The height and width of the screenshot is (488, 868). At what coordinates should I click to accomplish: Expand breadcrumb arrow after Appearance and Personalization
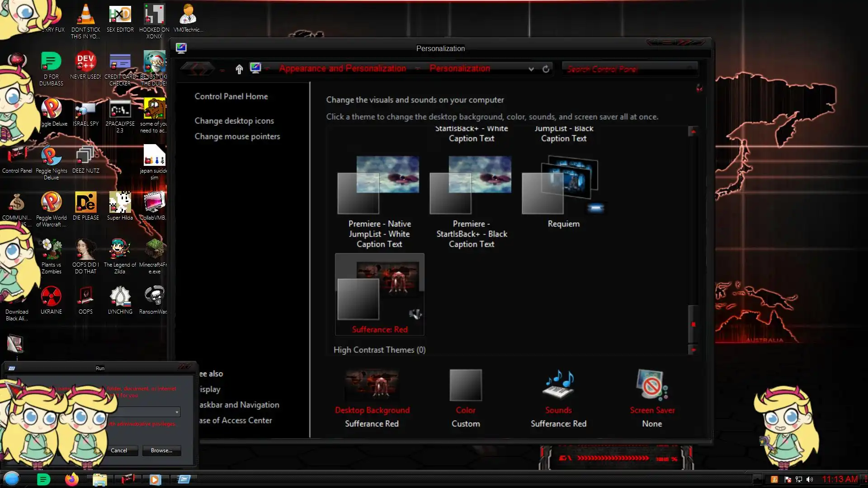(x=418, y=69)
